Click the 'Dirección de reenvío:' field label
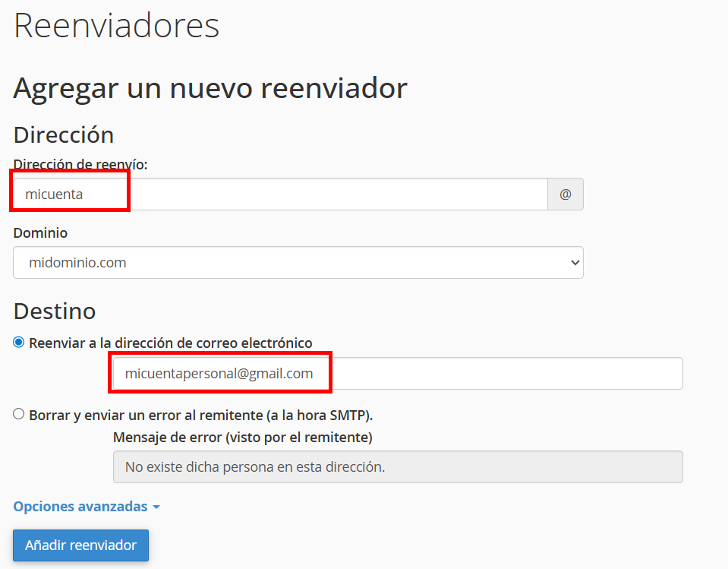 pos(80,165)
